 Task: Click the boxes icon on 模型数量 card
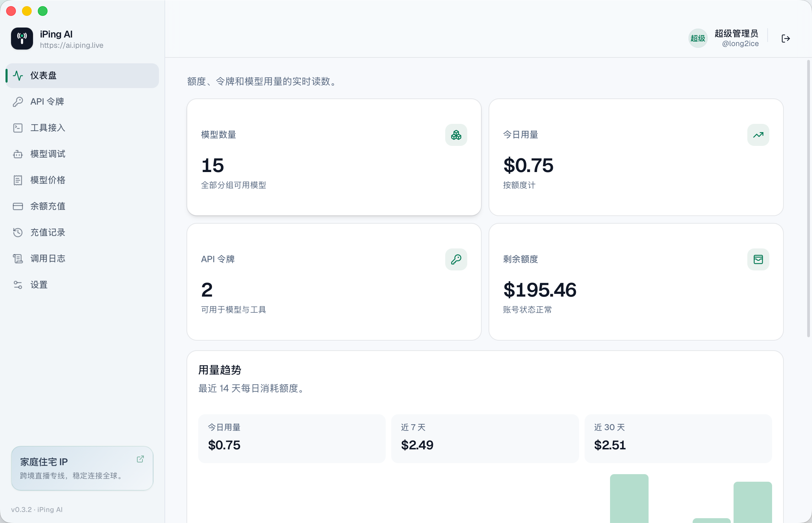(x=456, y=135)
